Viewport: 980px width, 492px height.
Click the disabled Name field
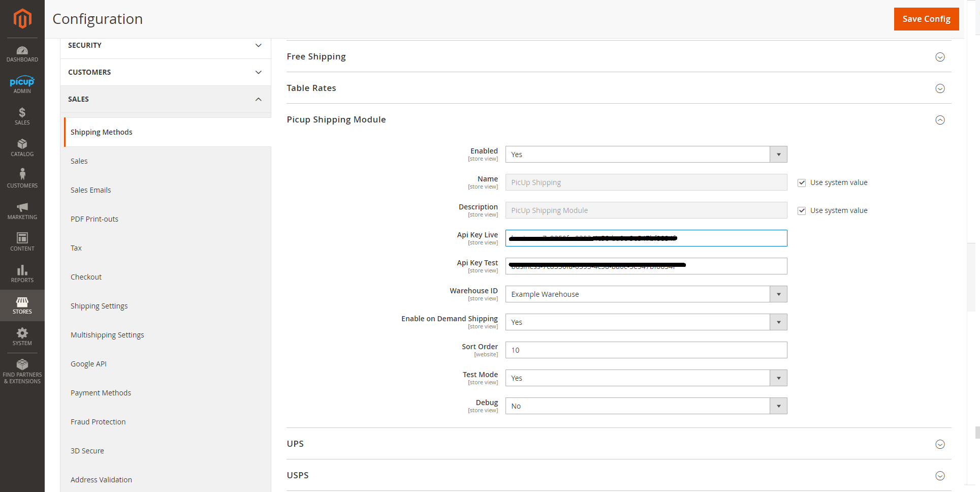click(x=646, y=182)
